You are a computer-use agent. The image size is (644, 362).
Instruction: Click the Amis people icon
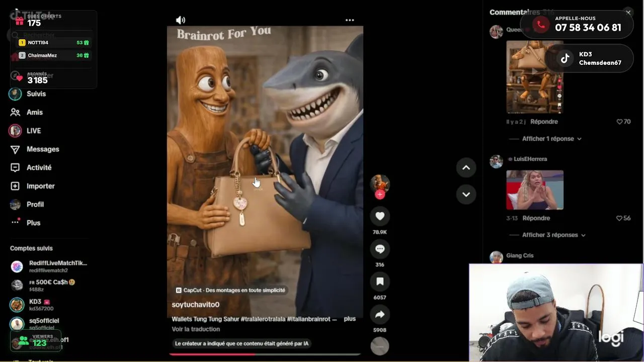pos(15,113)
